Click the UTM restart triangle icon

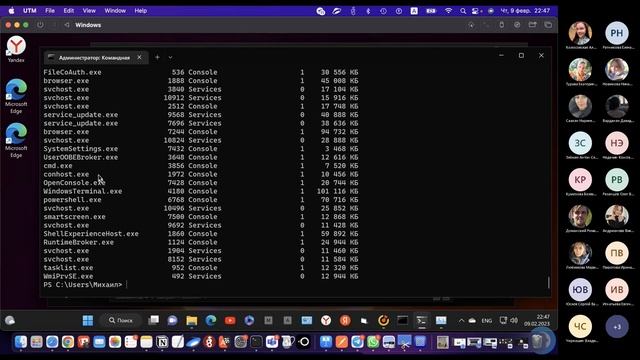pos(67,25)
